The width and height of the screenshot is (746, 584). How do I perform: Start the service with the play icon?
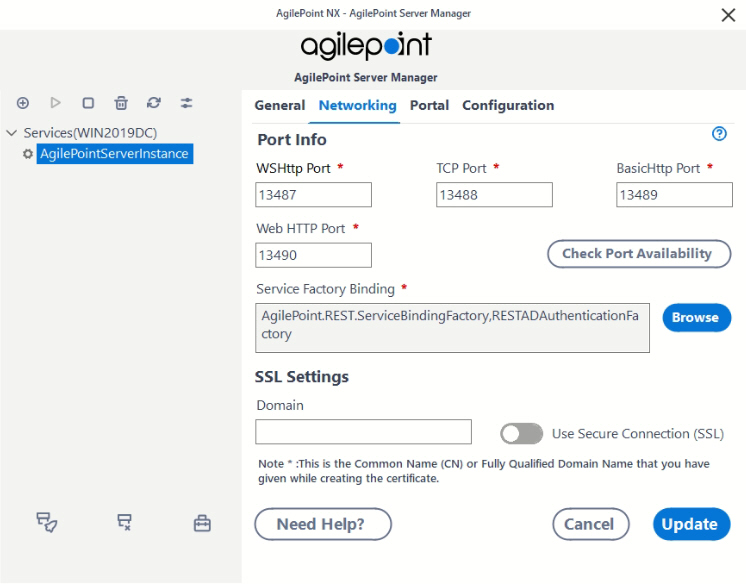click(x=56, y=103)
